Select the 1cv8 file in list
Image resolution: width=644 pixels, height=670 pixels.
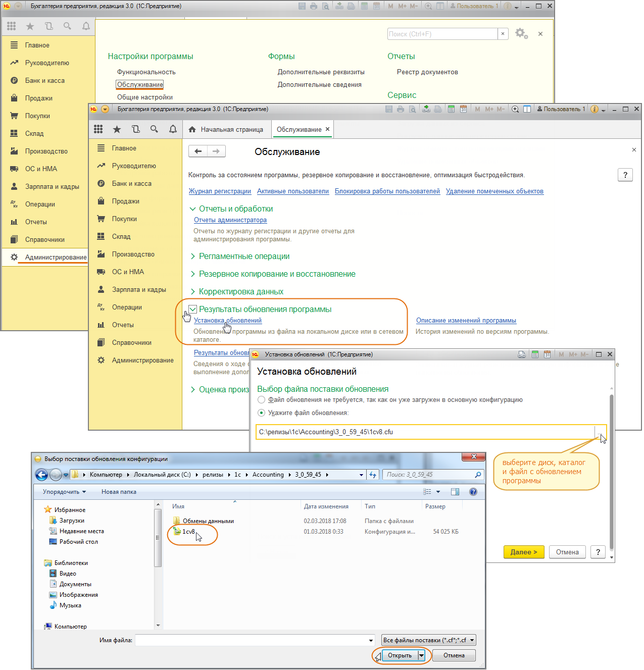pyautogui.click(x=188, y=532)
